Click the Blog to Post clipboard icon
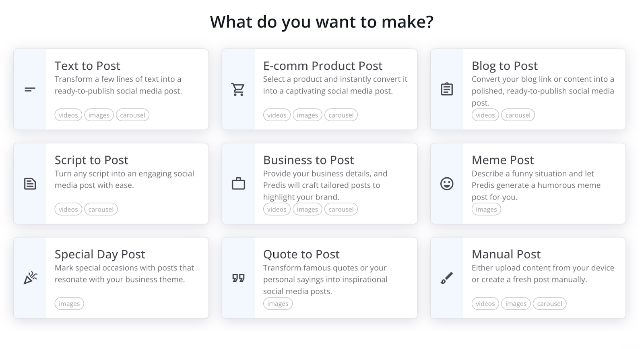This screenshot has height=349, width=644. (x=447, y=89)
